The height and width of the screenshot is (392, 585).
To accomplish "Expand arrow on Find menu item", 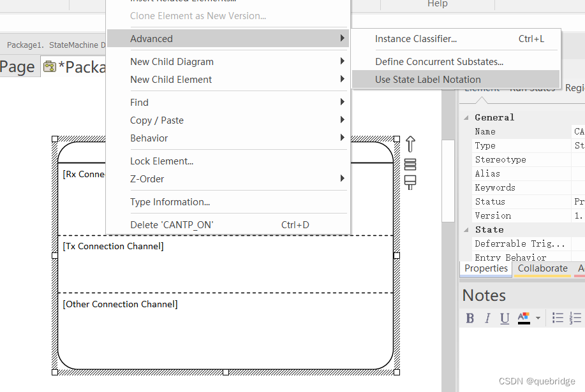I will coord(342,102).
